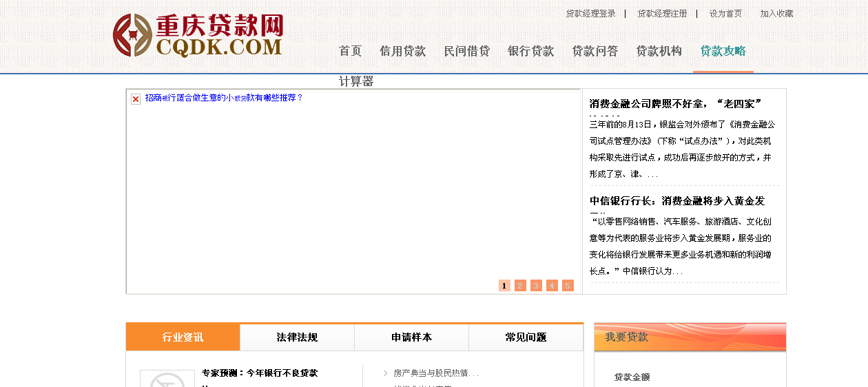Select slide 5 in the carousel
The width and height of the screenshot is (868, 387).
click(568, 286)
